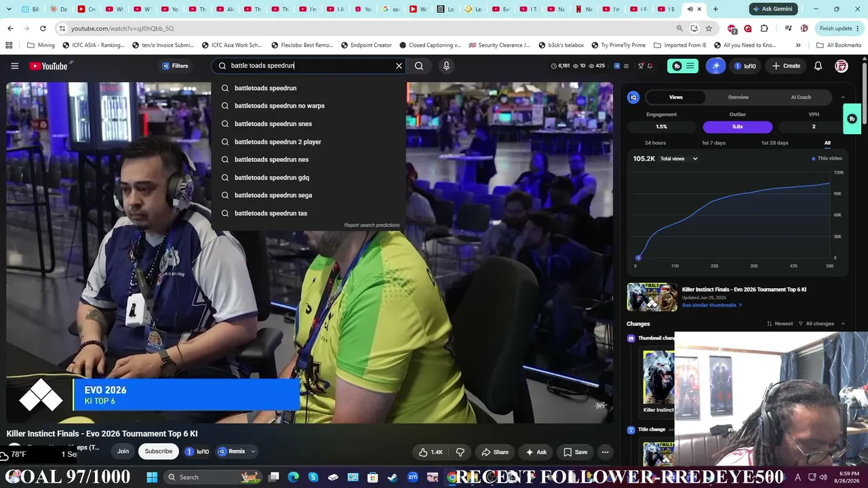
Task: Open the TubeBuddy green menu button
Action: (683, 66)
